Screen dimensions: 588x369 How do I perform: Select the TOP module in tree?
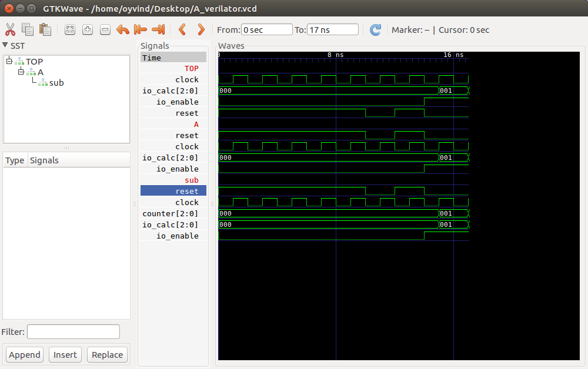pyautogui.click(x=34, y=62)
